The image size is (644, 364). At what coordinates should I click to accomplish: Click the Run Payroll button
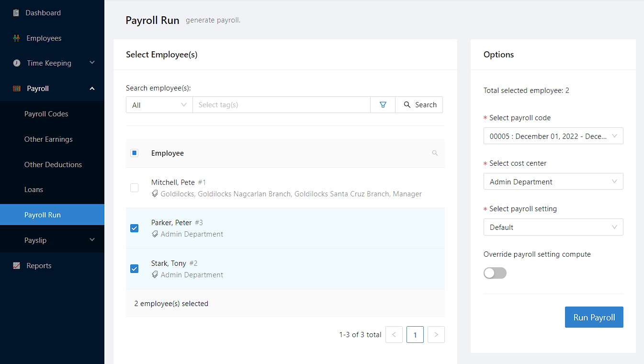594,317
